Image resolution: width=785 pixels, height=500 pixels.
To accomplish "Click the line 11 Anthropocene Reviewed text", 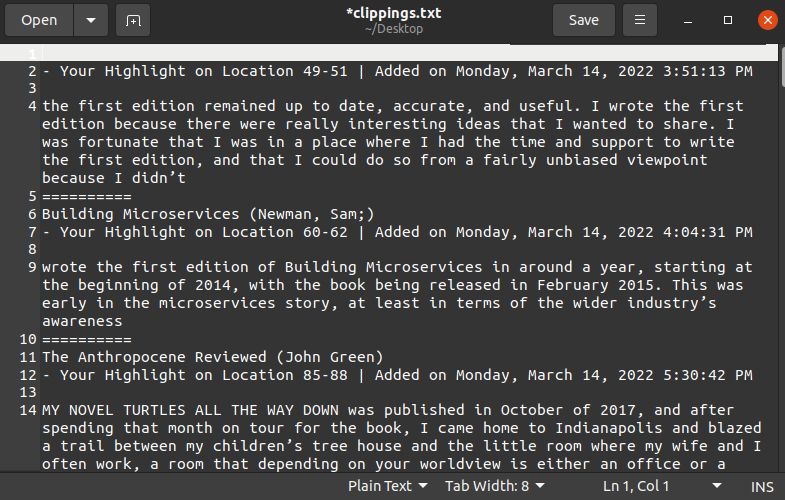I will click(213, 357).
